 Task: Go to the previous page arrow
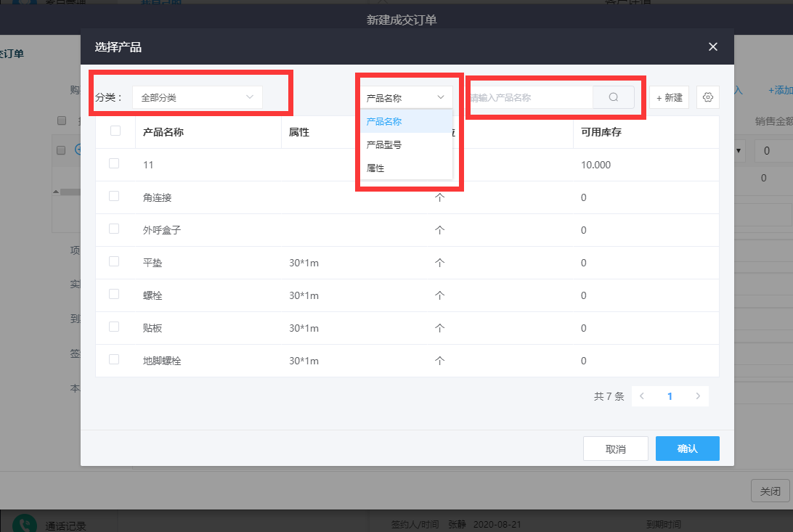[x=642, y=396]
